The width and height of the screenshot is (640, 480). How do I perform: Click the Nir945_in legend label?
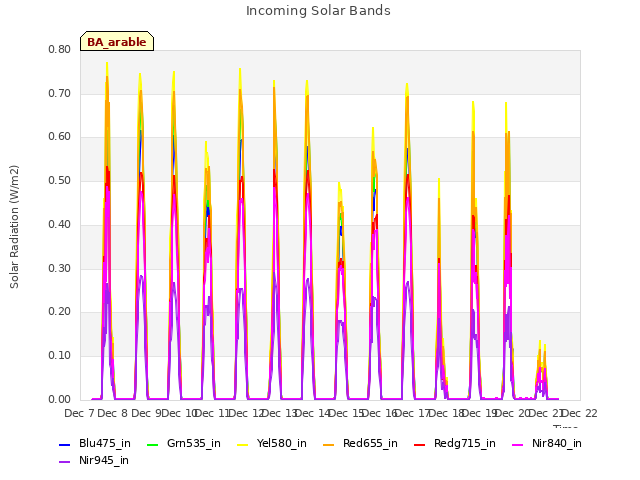point(104,461)
